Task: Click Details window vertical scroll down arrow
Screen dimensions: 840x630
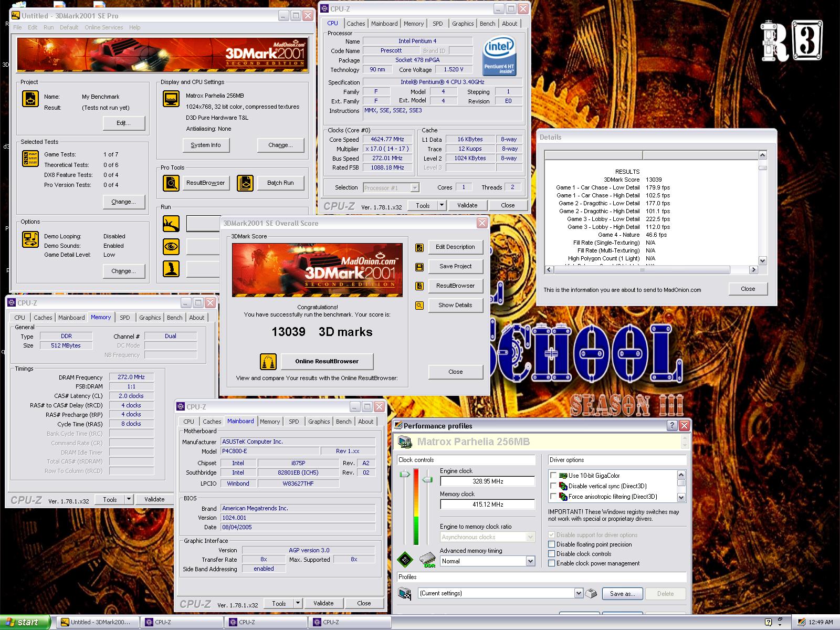Action: [763, 260]
